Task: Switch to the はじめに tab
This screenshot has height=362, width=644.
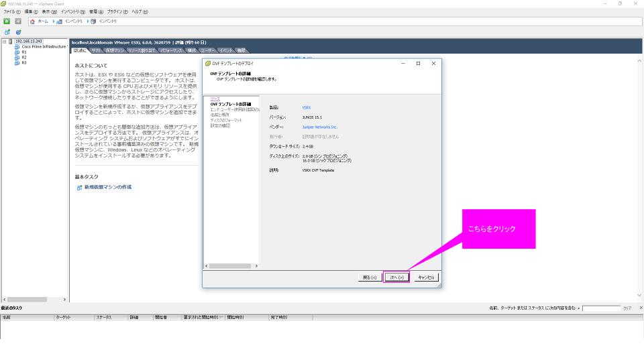Action: coord(80,50)
